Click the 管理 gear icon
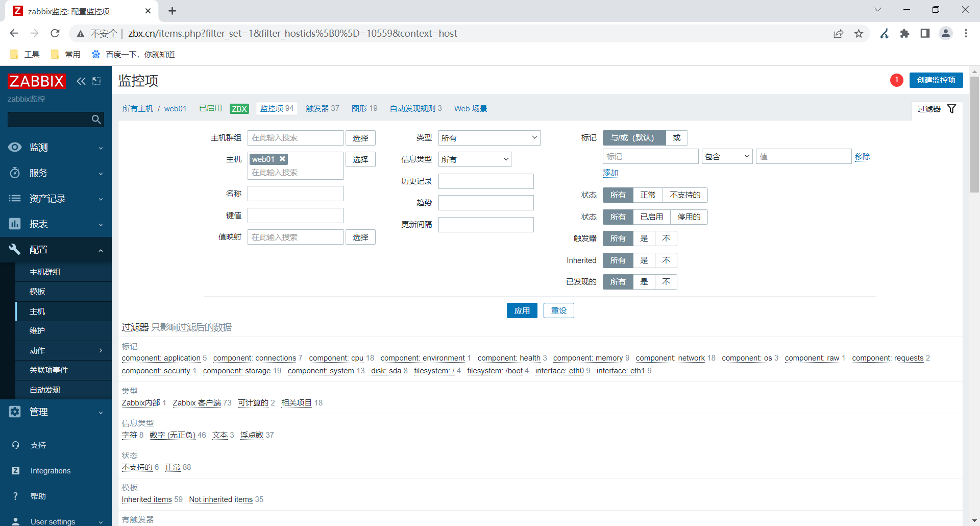The height and width of the screenshot is (526, 980). [15, 412]
